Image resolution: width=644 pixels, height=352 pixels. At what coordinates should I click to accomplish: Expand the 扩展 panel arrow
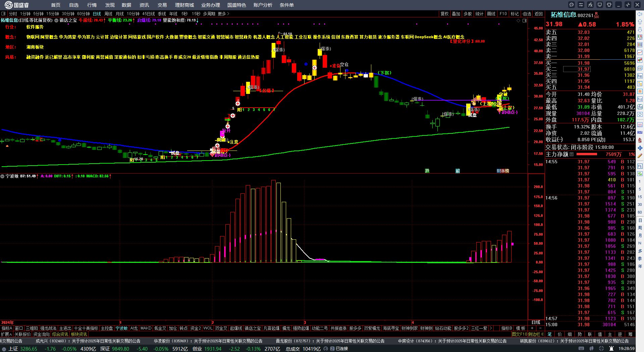[6, 334]
